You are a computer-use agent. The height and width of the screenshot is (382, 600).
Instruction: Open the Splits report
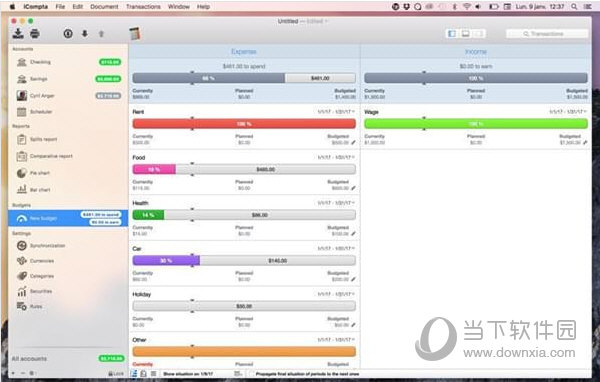68,139
